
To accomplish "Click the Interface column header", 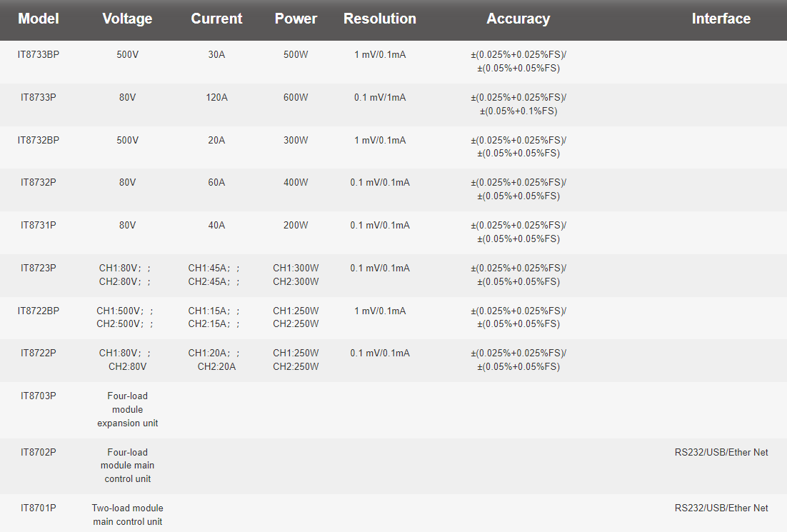I will click(721, 19).
